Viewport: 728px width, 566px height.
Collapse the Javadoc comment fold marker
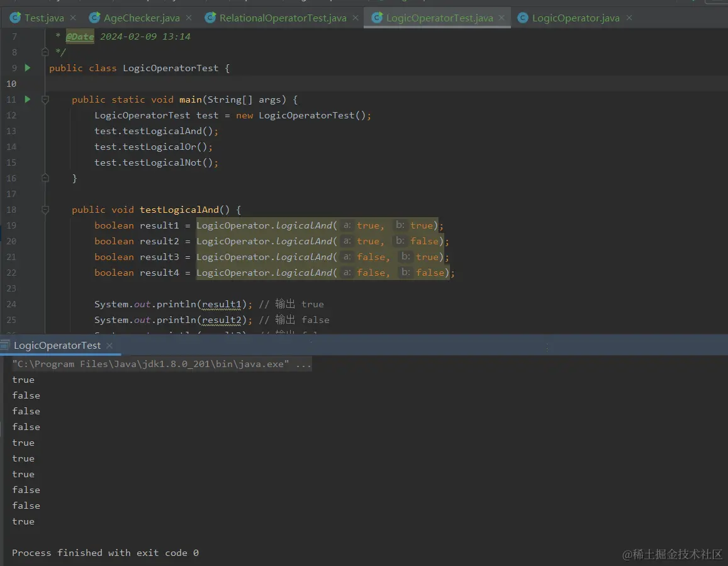tap(45, 52)
